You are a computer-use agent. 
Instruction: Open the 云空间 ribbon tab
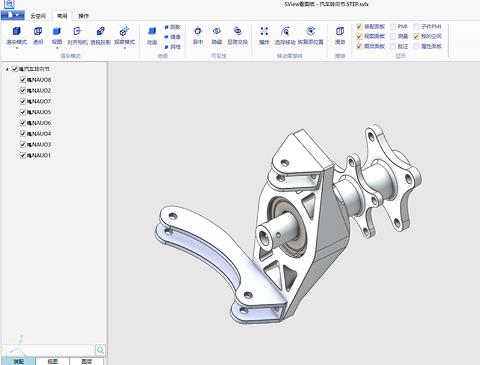point(38,16)
